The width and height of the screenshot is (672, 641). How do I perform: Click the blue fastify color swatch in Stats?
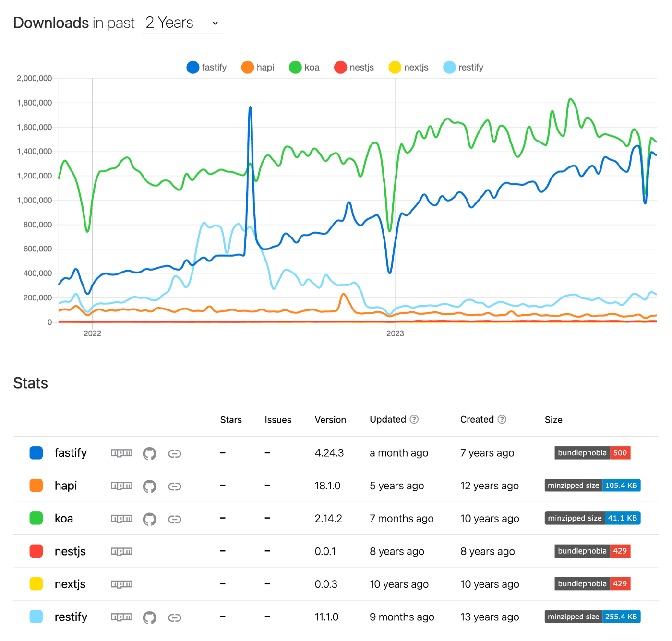36,453
